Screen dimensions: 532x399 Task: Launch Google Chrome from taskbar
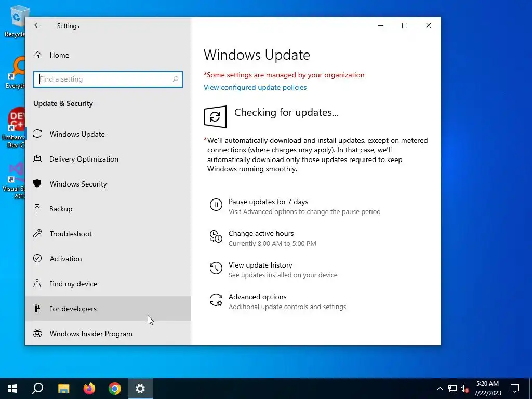[x=115, y=389]
